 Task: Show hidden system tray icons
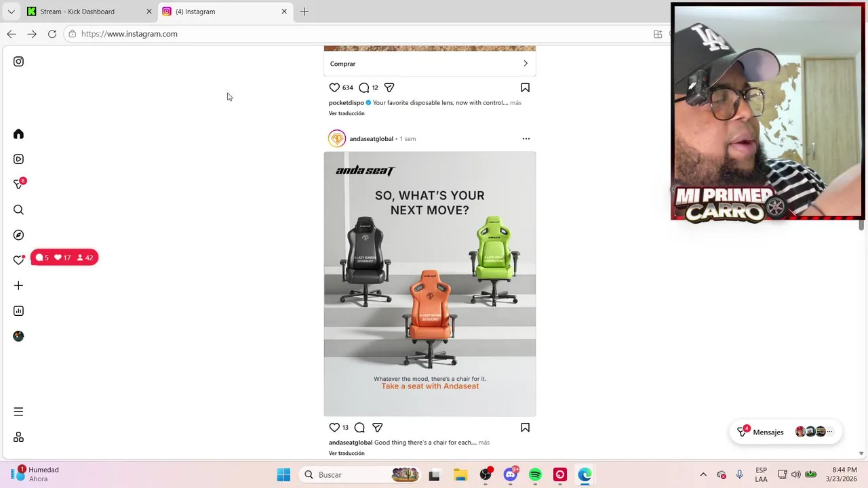coord(703,474)
